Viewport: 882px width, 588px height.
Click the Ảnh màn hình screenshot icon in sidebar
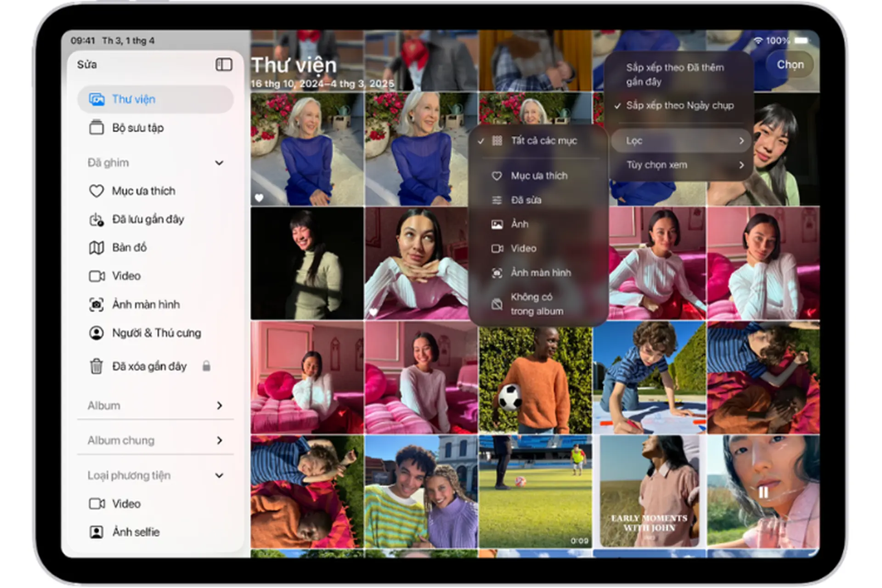click(96, 305)
